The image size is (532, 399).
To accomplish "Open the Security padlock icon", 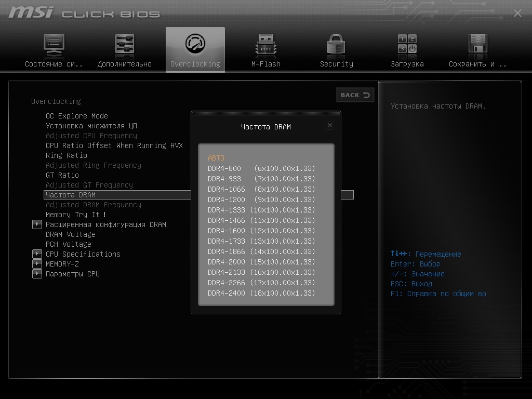I will [x=336, y=45].
